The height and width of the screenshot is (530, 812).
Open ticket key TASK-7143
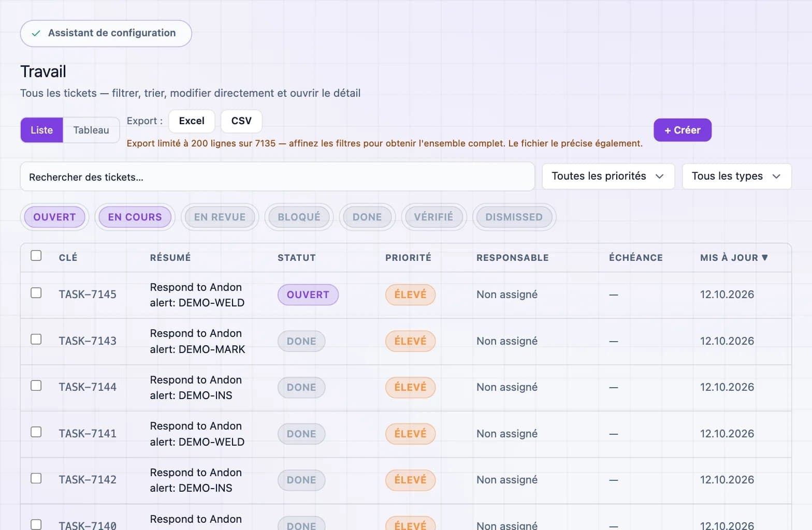click(88, 341)
